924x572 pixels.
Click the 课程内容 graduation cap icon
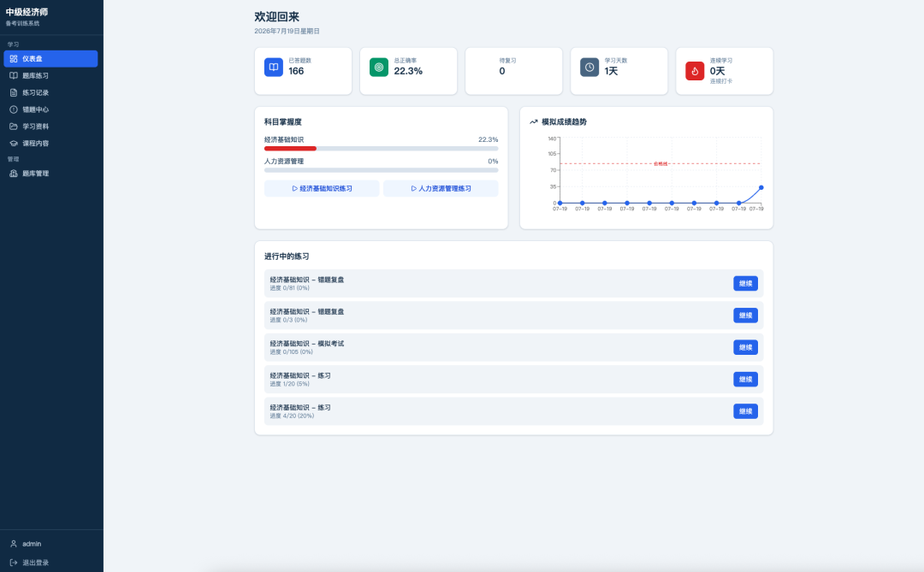tap(14, 143)
